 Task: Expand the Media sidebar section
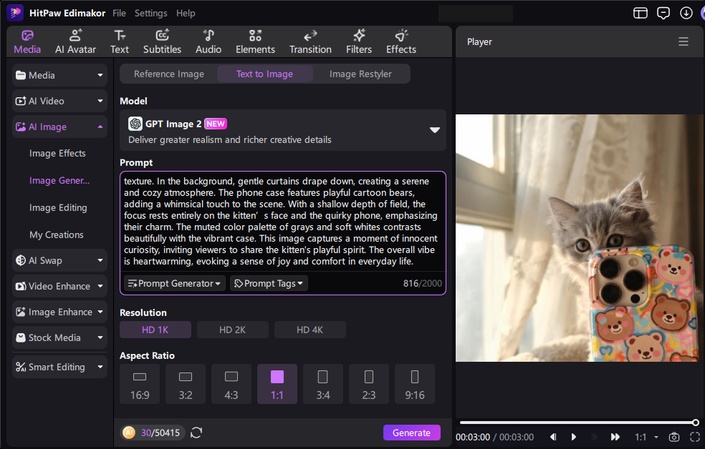pos(60,75)
